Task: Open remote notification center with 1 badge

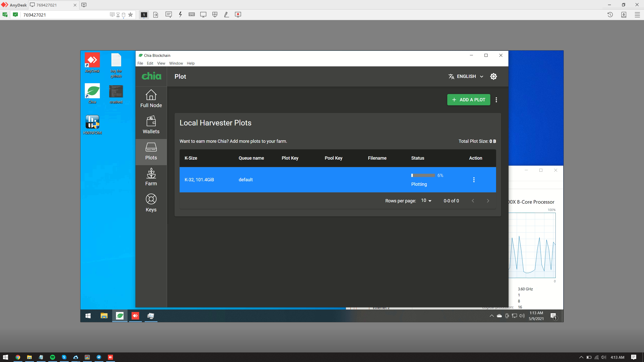Action: [554, 316]
